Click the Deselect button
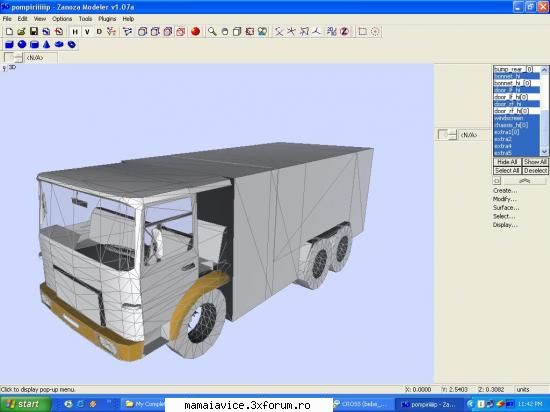550x412 pixels. click(535, 170)
